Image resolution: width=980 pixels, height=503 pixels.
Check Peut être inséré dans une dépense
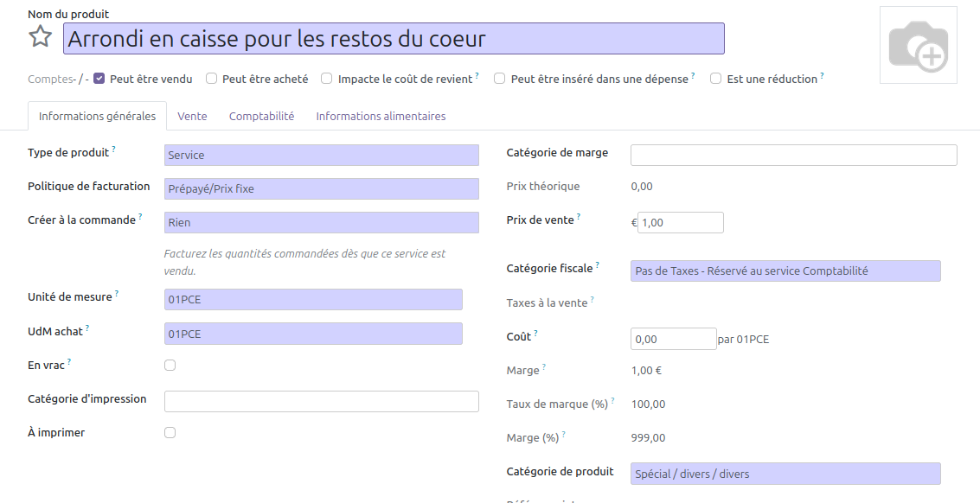pyautogui.click(x=499, y=79)
